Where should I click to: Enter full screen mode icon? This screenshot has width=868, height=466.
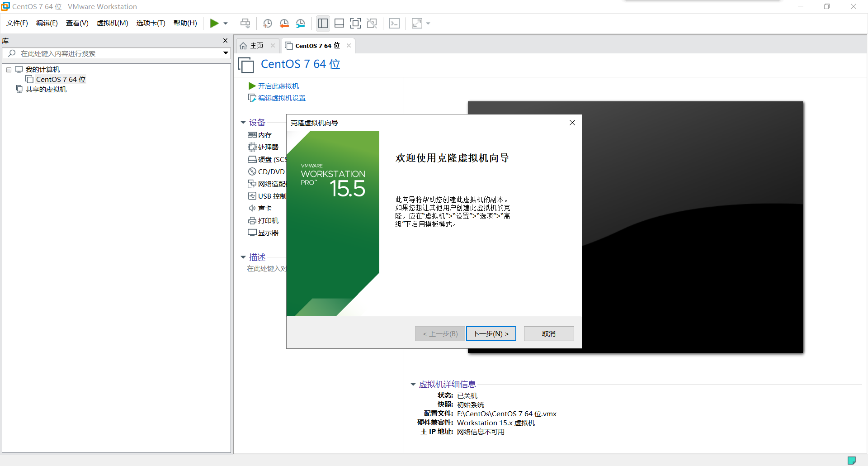pyautogui.click(x=355, y=24)
